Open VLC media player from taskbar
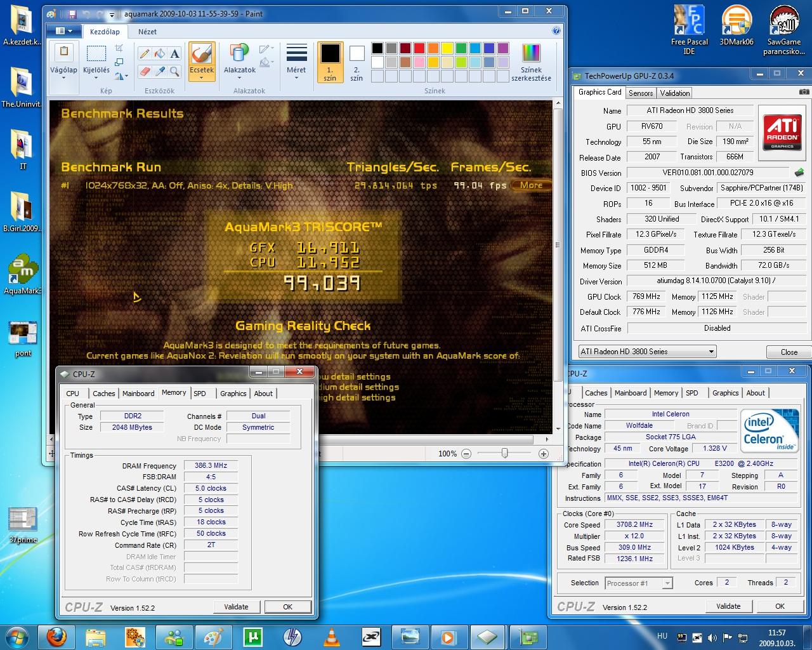The width and height of the screenshot is (812, 650). [331, 636]
